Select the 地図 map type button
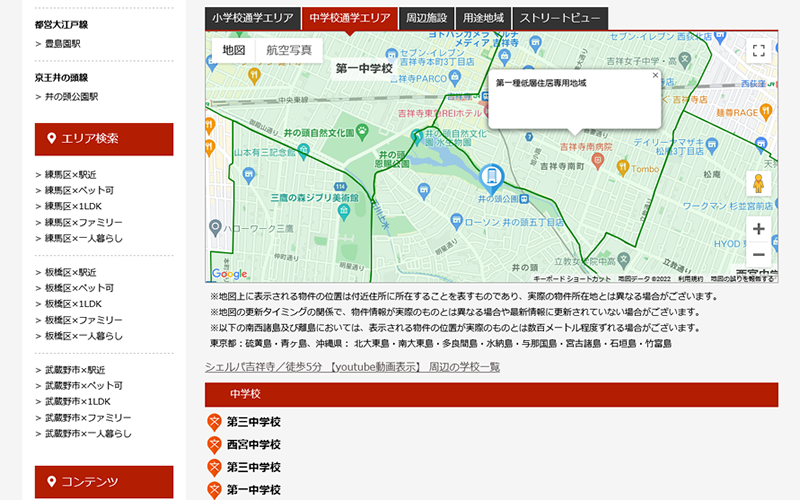This screenshot has width=800, height=500. (x=234, y=50)
